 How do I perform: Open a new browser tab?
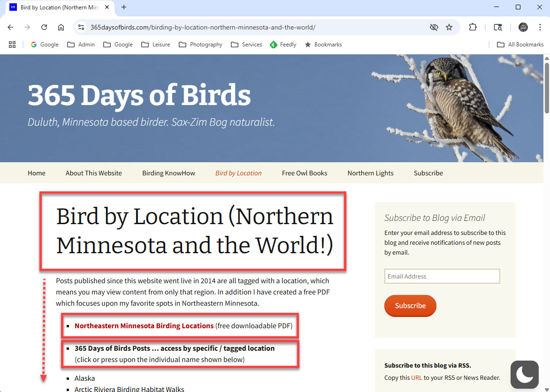pos(124,8)
